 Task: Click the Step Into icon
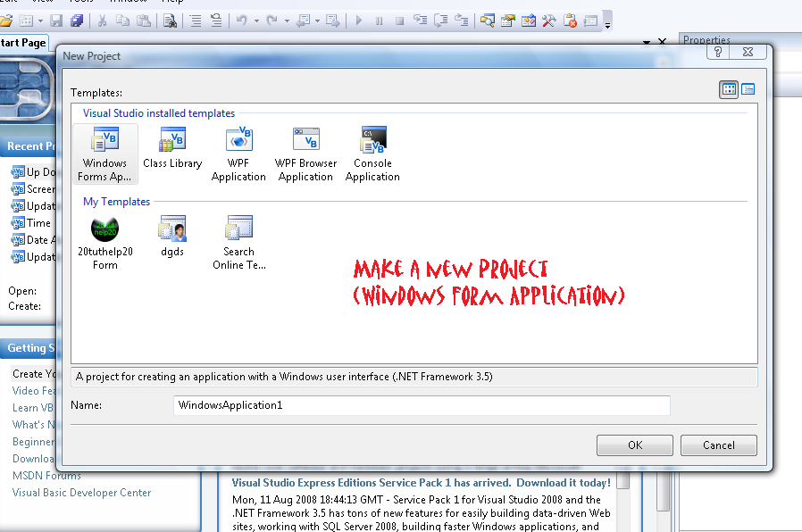pos(420,21)
